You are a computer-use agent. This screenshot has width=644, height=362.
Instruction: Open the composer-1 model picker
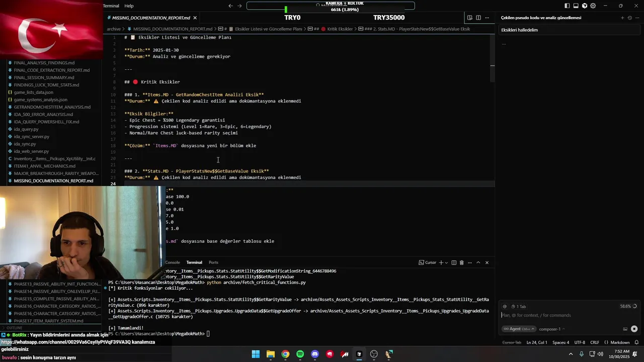coord(552,329)
